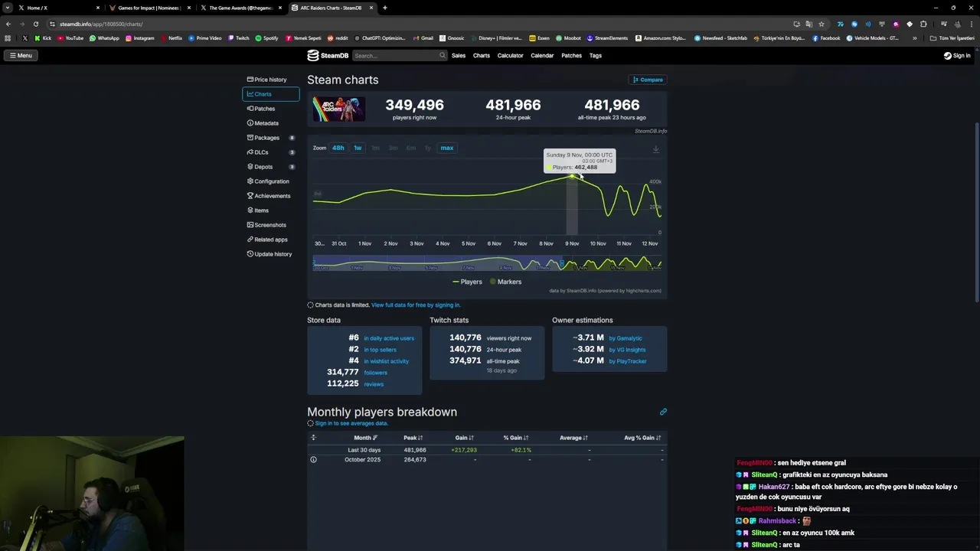980x551 pixels.
Task: Open the Spotify bookmark
Action: click(266, 38)
